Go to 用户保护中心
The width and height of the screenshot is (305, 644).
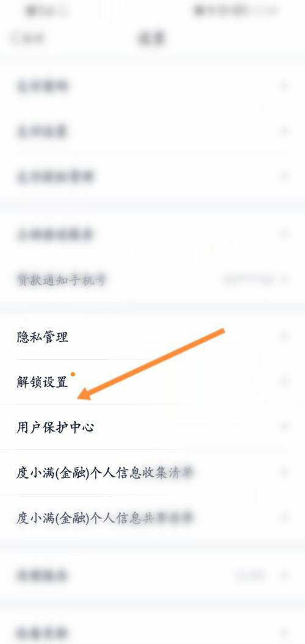coord(152,427)
